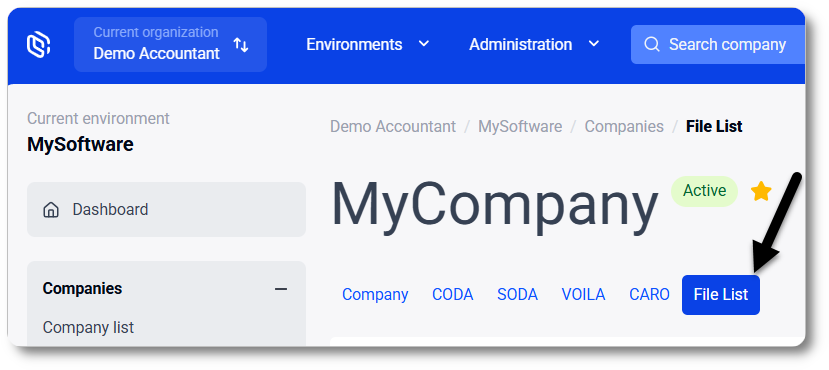Expand the Environments chevron
The width and height of the screenshot is (829, 370).
pos(424,44)
